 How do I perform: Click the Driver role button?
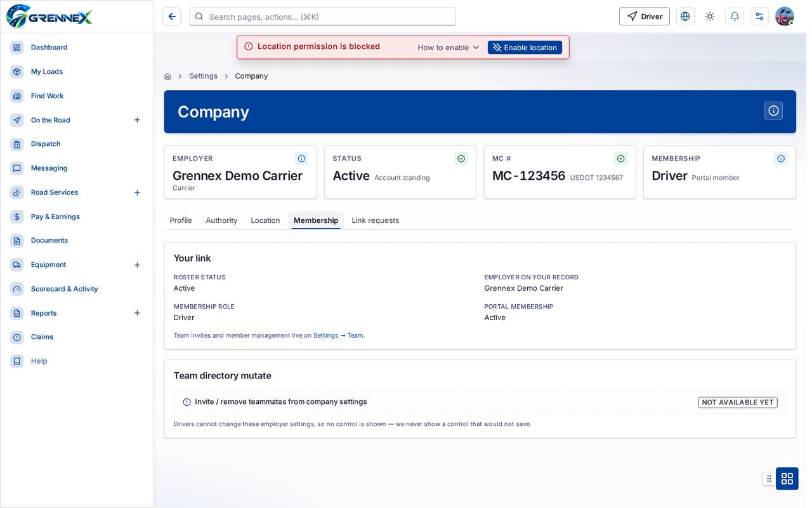[x=645, y=17]
